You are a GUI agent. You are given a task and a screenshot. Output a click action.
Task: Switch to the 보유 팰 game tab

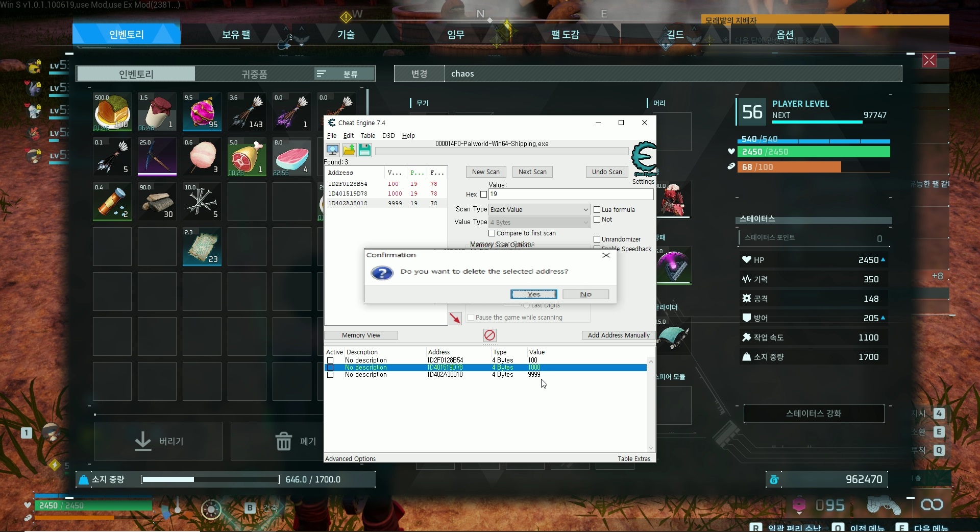236,34
